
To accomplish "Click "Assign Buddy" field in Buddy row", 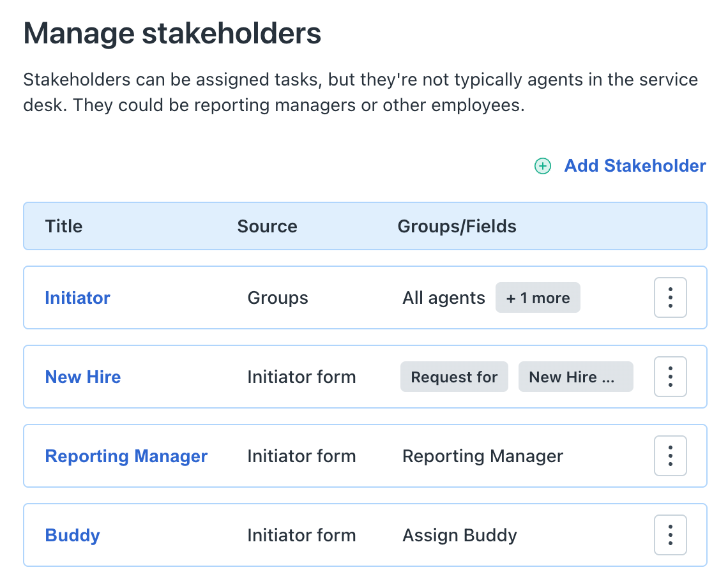I will pos(459,535).
